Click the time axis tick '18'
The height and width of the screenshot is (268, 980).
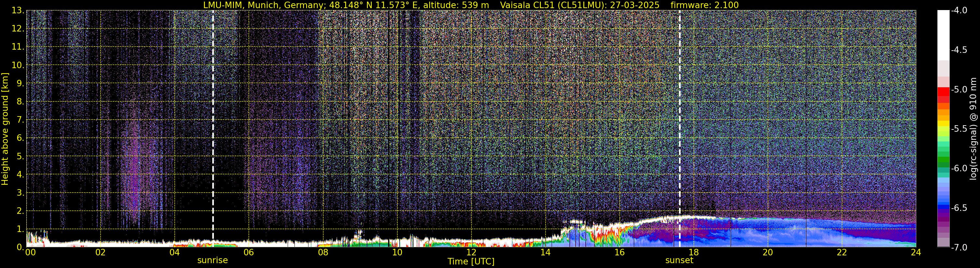click(x=694, y=252)
